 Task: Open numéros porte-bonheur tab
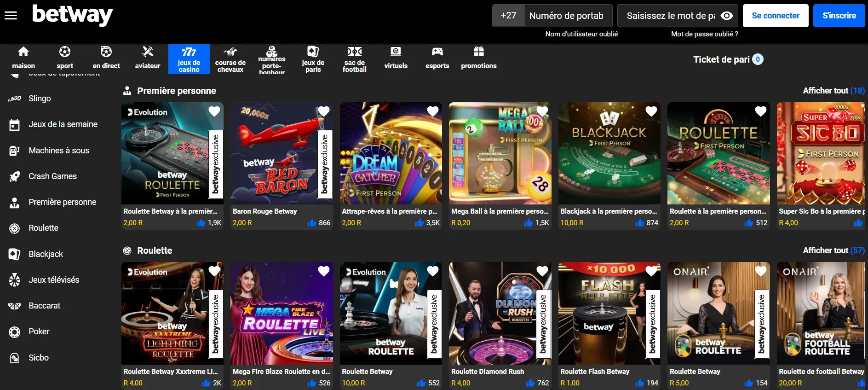272,58
